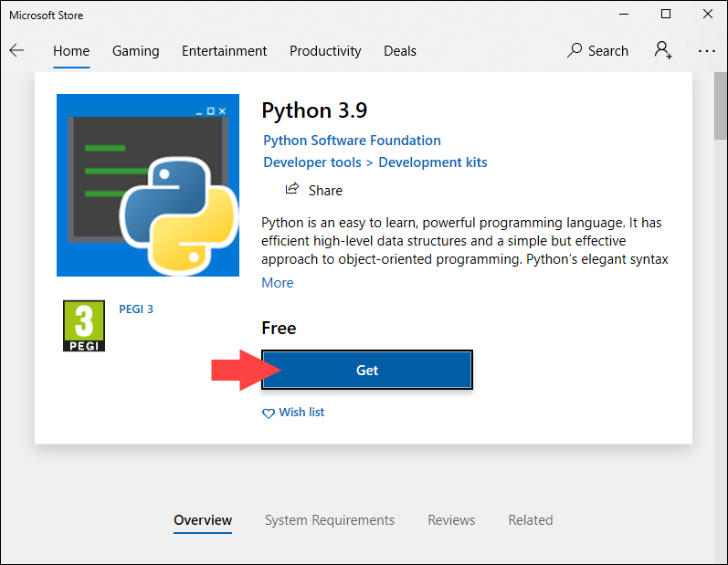
Task: Open the Python 3.9 app logo image
Action: pos(148,185)
